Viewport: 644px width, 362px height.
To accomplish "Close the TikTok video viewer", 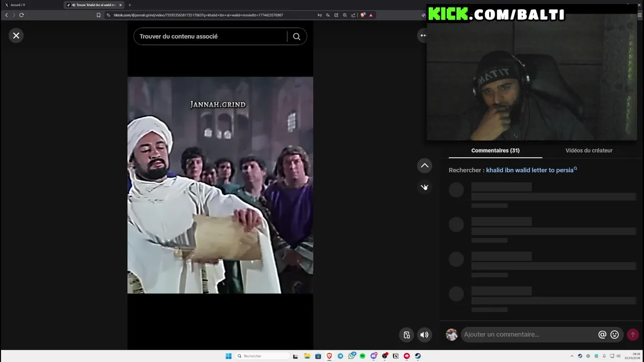I will point(16,36).
